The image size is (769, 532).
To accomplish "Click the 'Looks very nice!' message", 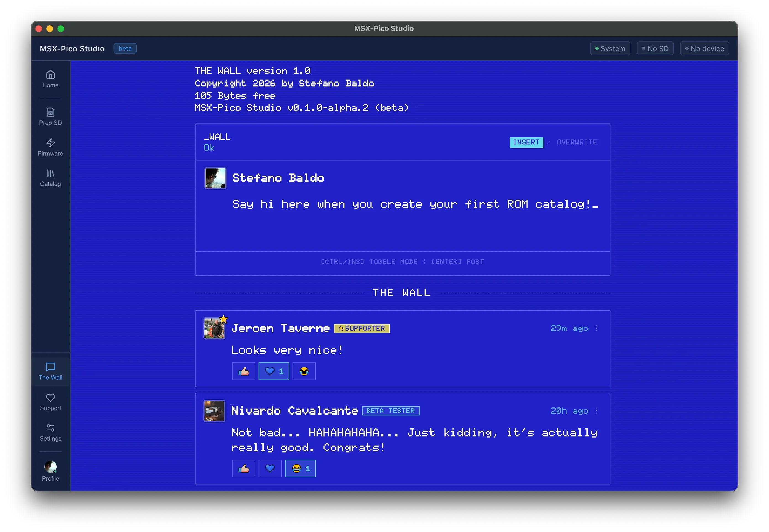I will (x=287, y=350).
